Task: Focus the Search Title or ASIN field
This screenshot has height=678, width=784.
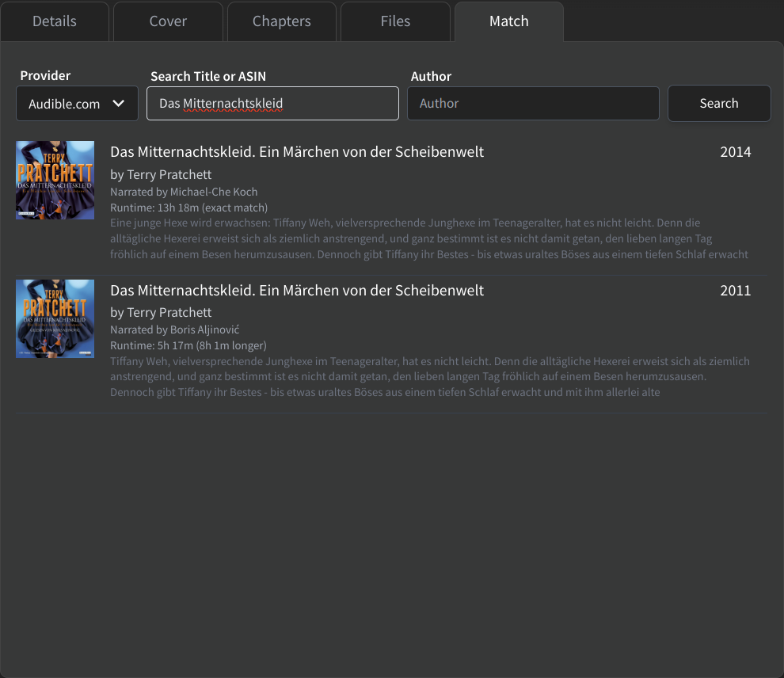Action: pos(272,104)
